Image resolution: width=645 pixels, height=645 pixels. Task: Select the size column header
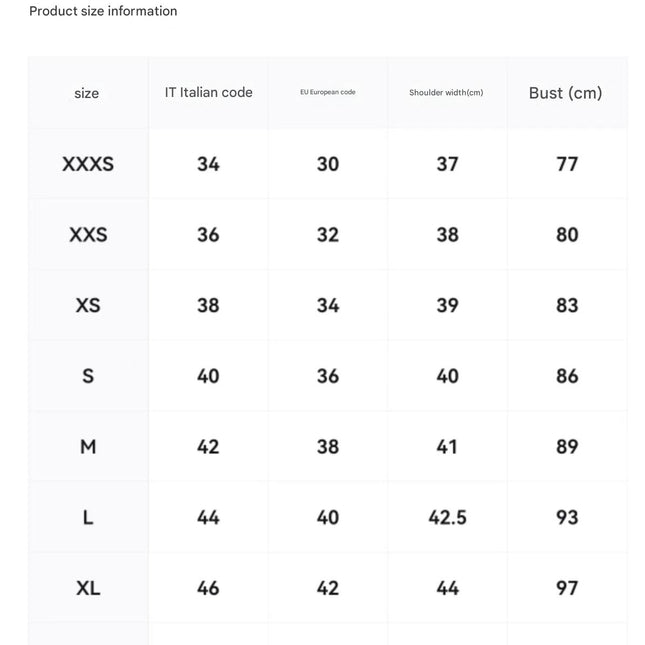86,93
